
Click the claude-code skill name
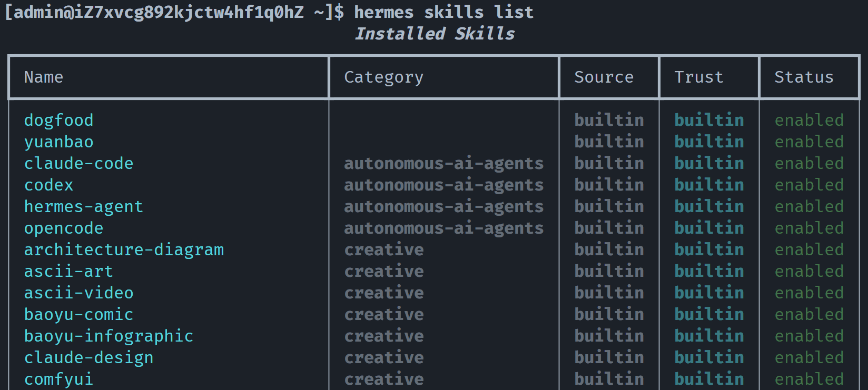click(78, 164)
